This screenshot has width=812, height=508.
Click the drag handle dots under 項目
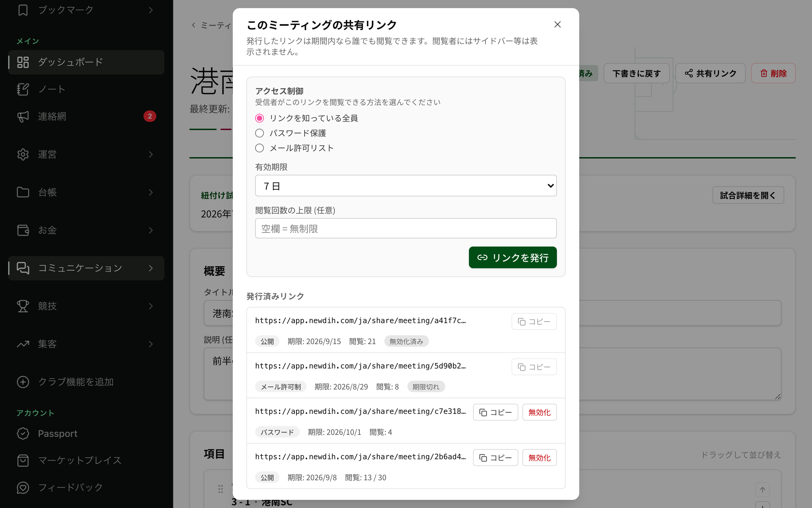tap(221, 489)
